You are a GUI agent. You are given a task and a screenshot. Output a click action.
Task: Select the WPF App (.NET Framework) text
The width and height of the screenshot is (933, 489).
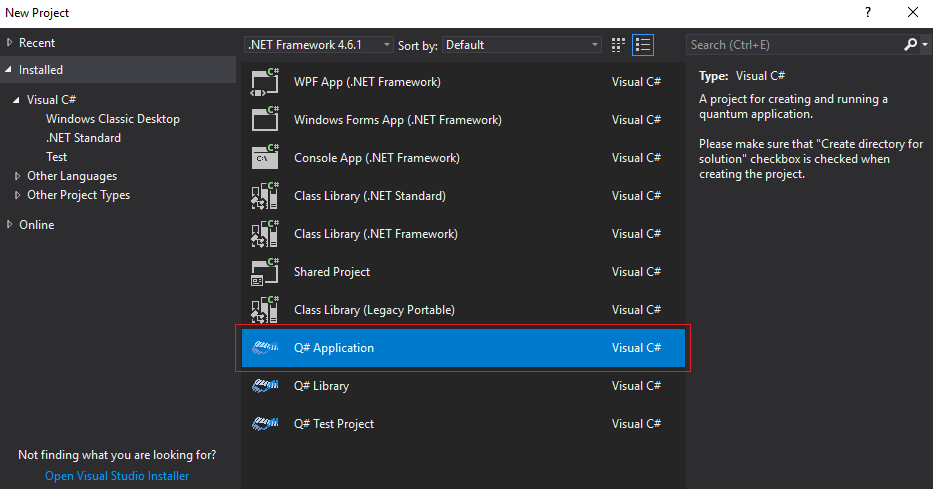(x=367, y=82)
